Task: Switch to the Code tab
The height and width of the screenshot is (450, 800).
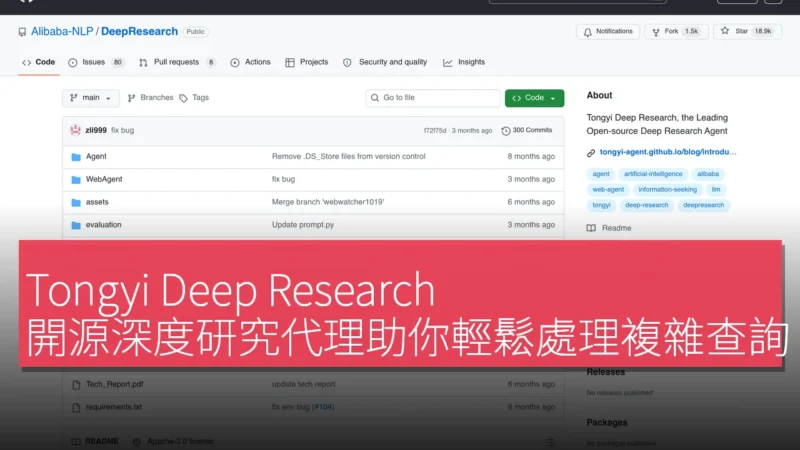Action: point(39,62)
